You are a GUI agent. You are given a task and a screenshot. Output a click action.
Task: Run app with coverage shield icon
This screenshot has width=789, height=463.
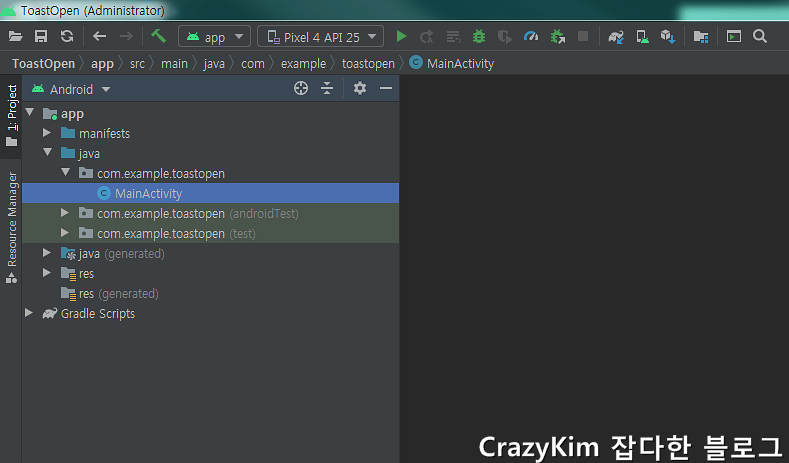coord(505,36)
